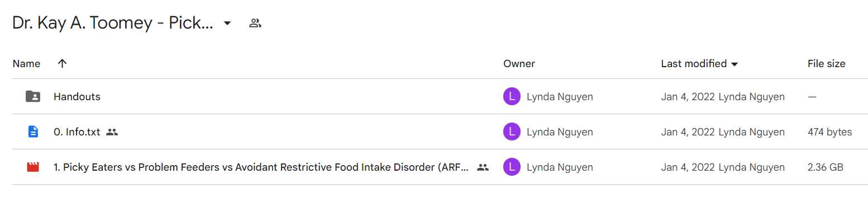
Task: Click the File size column header
Action: click(826, 64)
